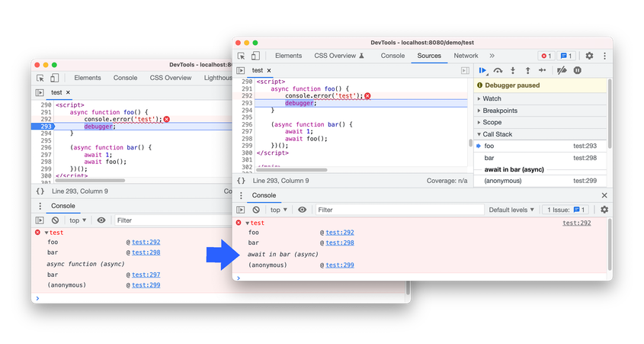This screenshot has height=344, width=644.
Task: Show more tabs chevron after Network
Action: [x=492, y=56]
